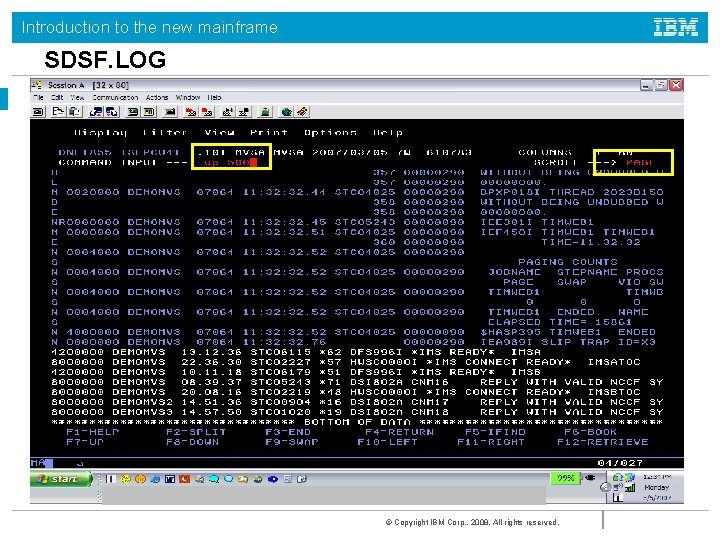Image resolution: width=720 pixels, height=540 pixels.
Task: Select SDSF Print menu in terminal
Action: (269, 133)
